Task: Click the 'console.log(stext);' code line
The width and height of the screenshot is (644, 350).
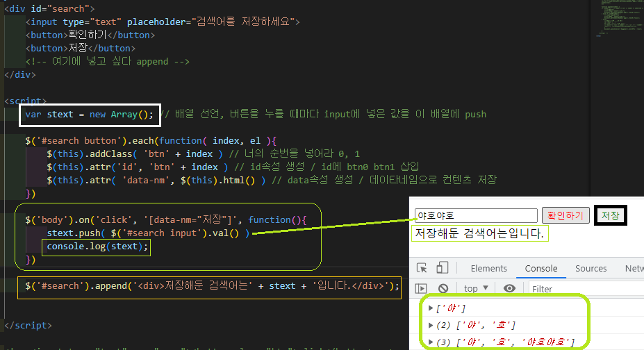Action: 97,247
